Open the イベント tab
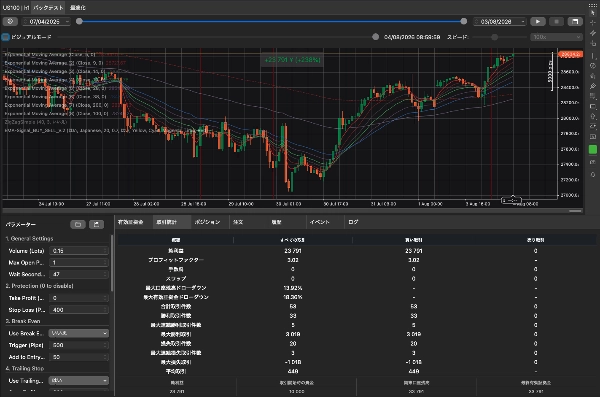Viewport: 600px width, 397px height. (320, 222)
